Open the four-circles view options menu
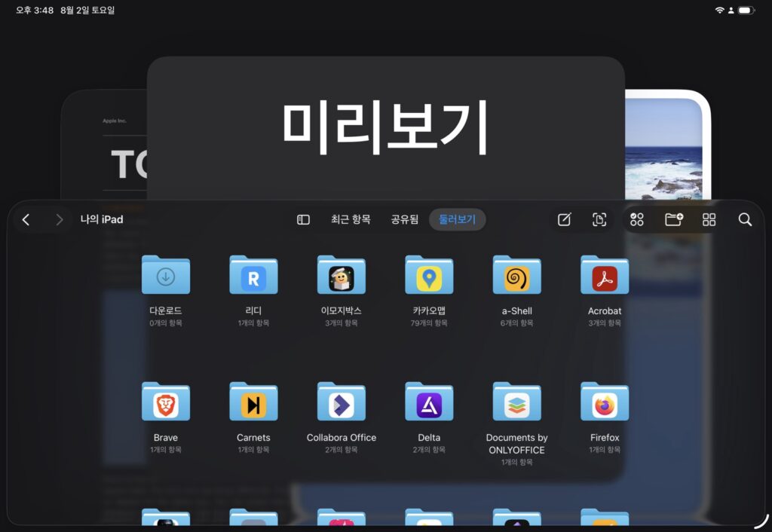772x532 pixels. (637, 219)
